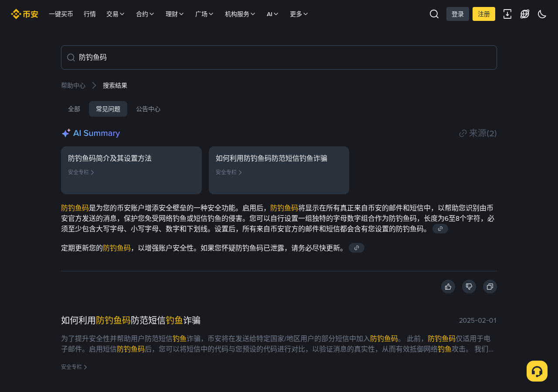
Task: Expand the 合约 dropdown menu
Action: pyautogui.click(x=145, y=14)
